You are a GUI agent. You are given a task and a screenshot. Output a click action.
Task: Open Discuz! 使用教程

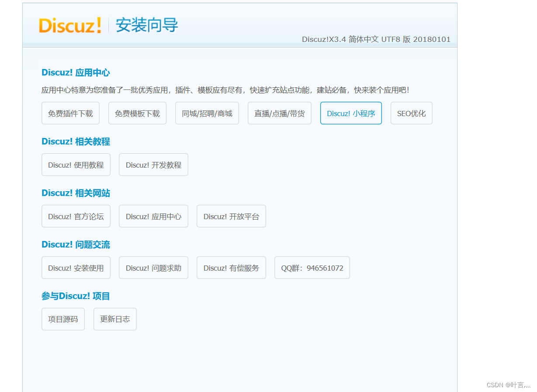tap(76, 165)
